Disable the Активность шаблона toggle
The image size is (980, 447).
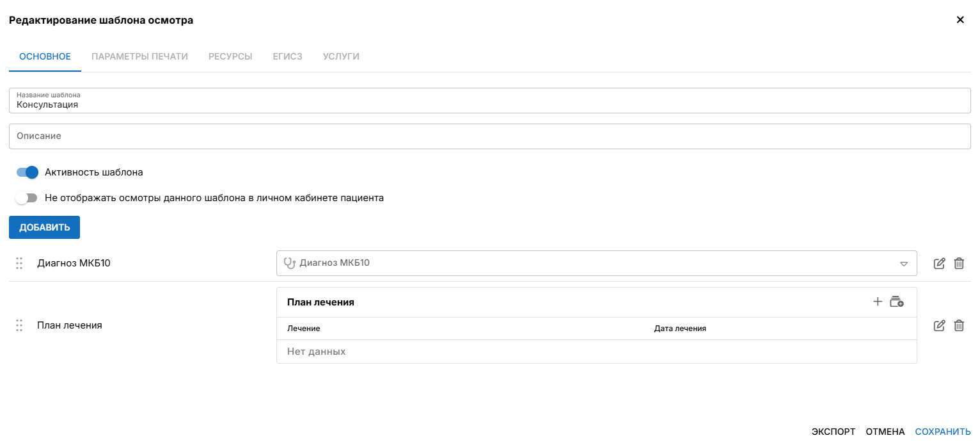[28, 172]
